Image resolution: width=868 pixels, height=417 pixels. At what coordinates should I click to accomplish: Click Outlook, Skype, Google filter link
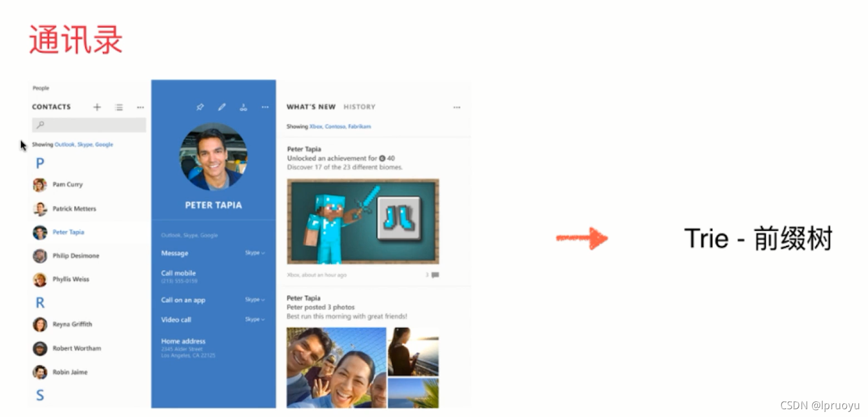(83, 145)
